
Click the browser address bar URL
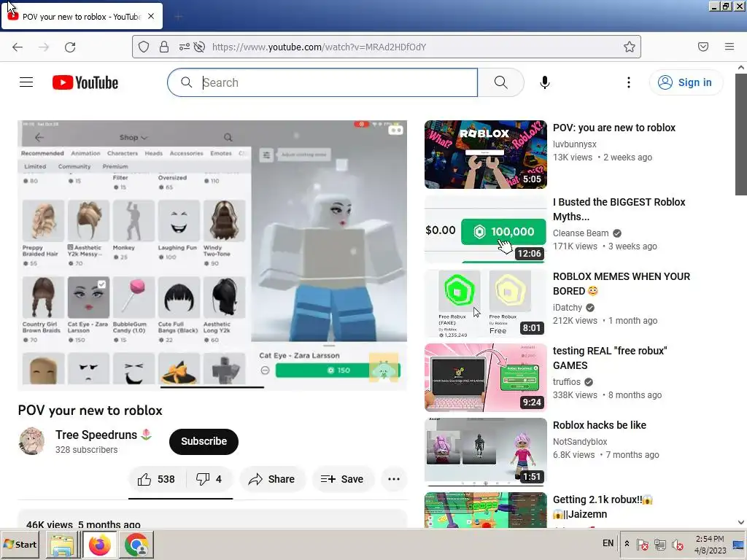coord(319,47)
